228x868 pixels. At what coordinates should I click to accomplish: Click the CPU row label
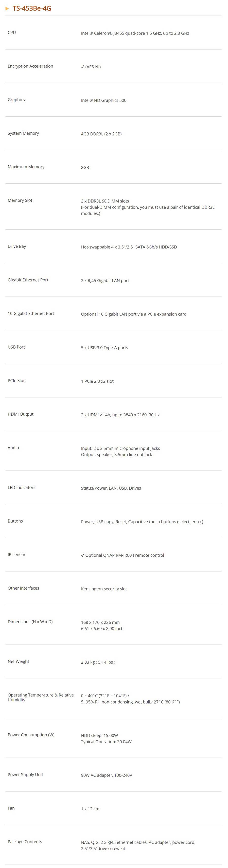pos(12,33)
